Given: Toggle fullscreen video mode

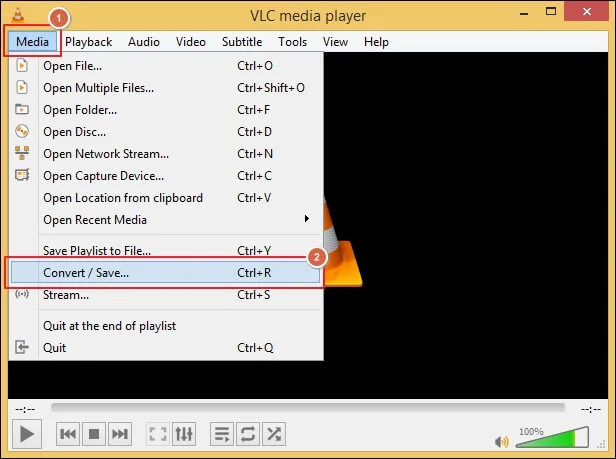Looking at the screenshot, I should coord(158,434).
